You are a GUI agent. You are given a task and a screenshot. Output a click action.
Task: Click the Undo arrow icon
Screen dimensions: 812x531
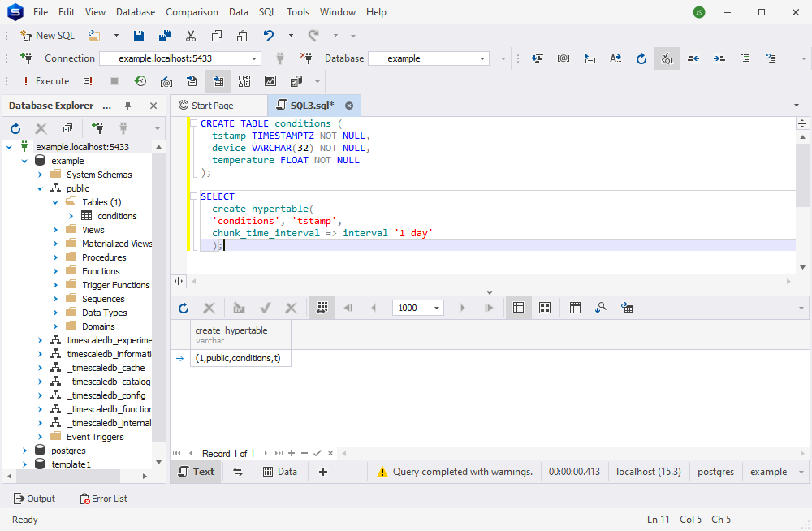click(x=268, y=36)
